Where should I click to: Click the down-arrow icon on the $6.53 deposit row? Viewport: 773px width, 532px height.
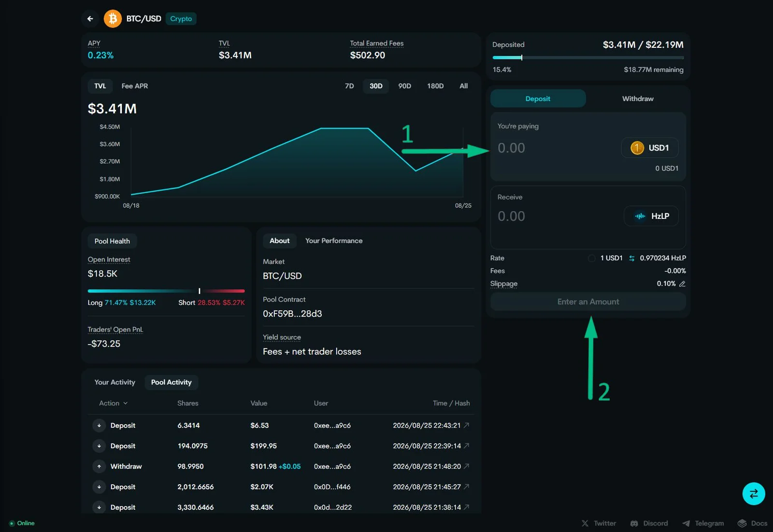click(99, 426)
